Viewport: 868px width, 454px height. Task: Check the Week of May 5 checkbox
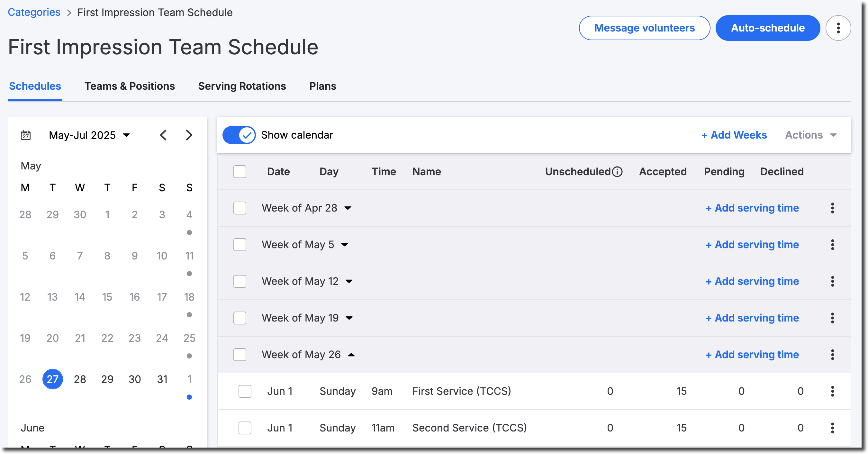tap(240, 245)
